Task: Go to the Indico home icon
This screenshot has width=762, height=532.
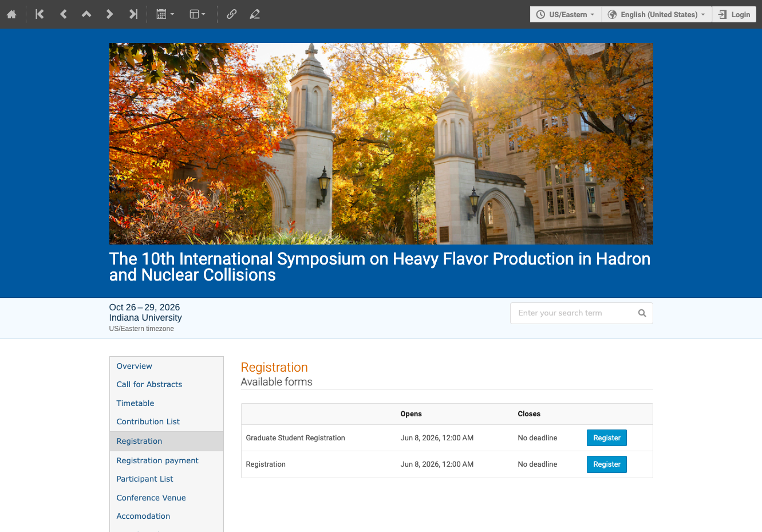Action: (x=11, y=14)
